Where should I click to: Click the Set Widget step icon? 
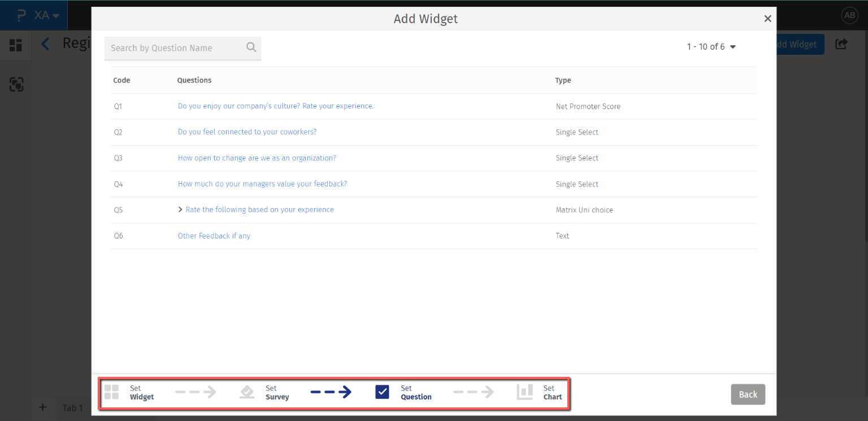111,392
